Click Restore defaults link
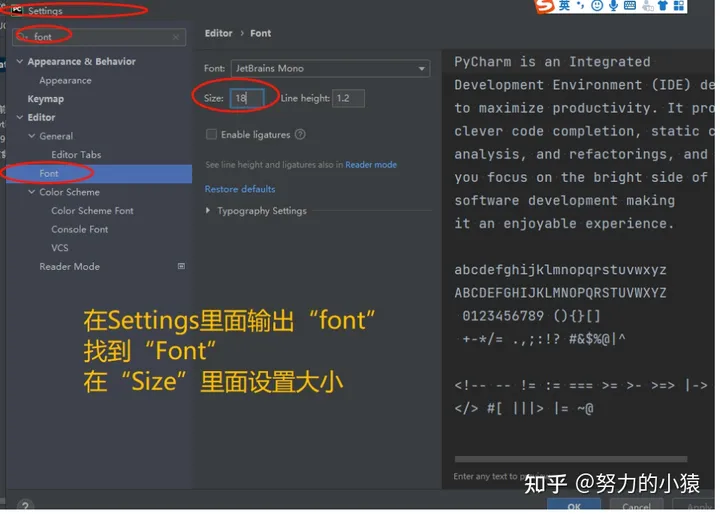720x514 pixels. pyautogui.click(x=240, y=190)
